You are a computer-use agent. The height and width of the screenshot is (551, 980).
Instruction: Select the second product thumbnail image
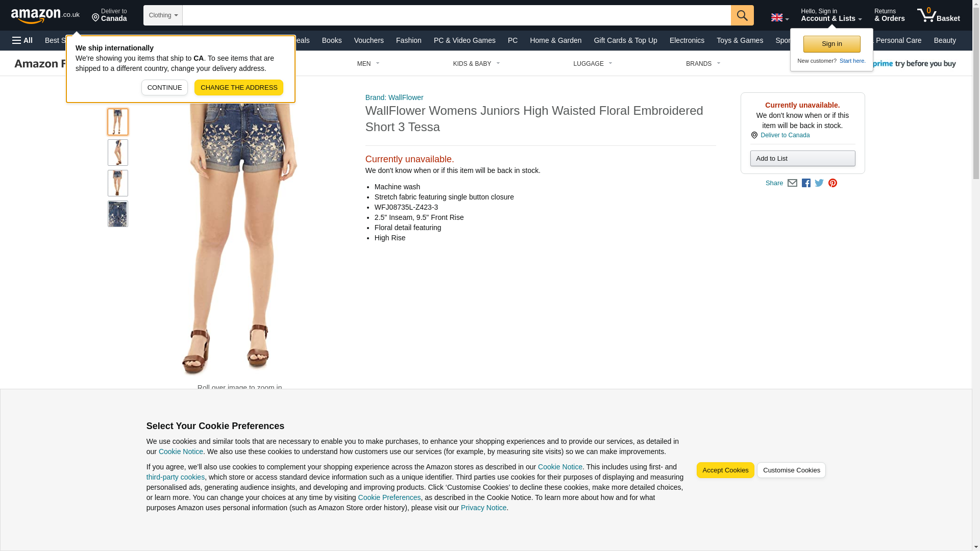click(118, 153)
